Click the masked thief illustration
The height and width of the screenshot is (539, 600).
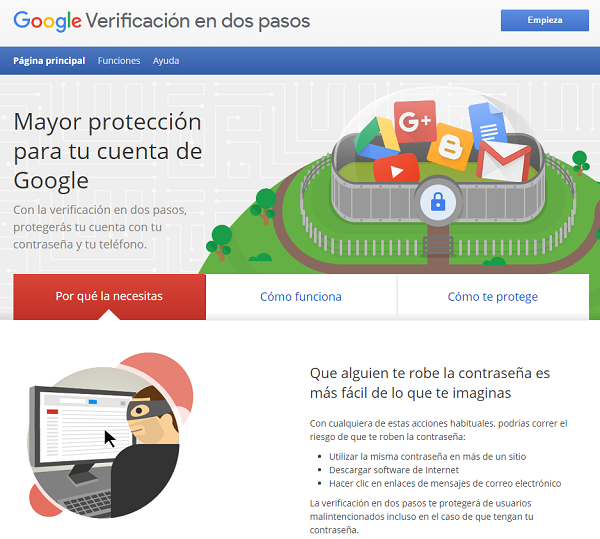[110, 435]
